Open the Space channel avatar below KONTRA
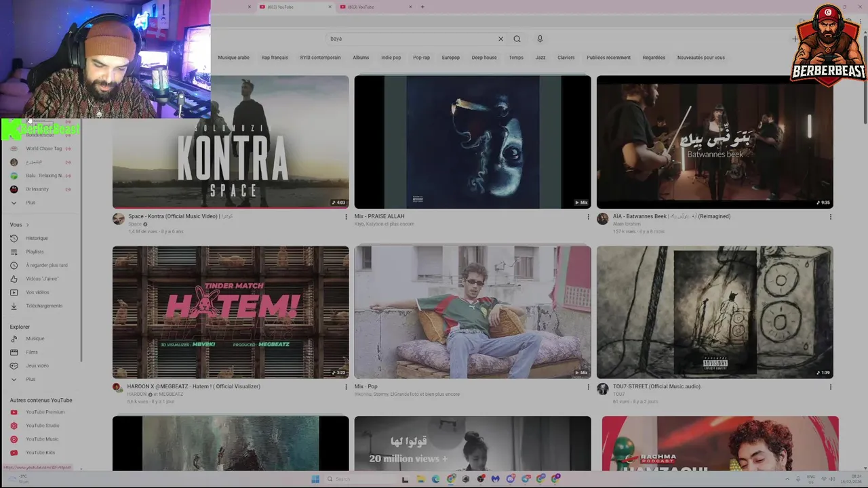Screen dimensions: 868x488 (x=119, y=218)
